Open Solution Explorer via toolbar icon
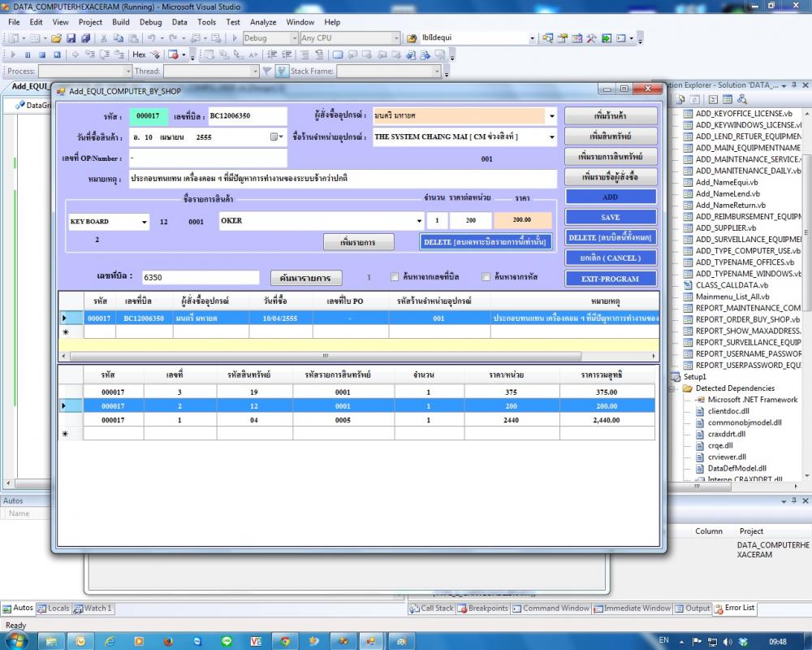The width and height of the screenshot is (812, 650). 548,38
